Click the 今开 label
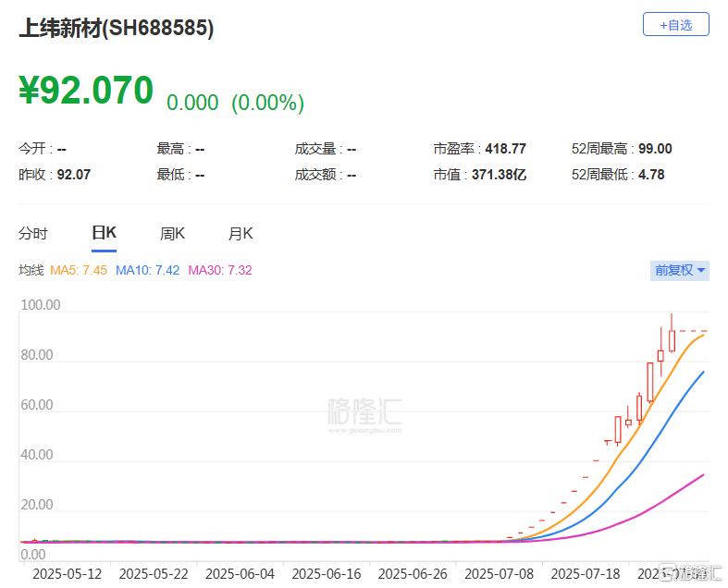Screen dimensions: 728x588 [32, 149]
